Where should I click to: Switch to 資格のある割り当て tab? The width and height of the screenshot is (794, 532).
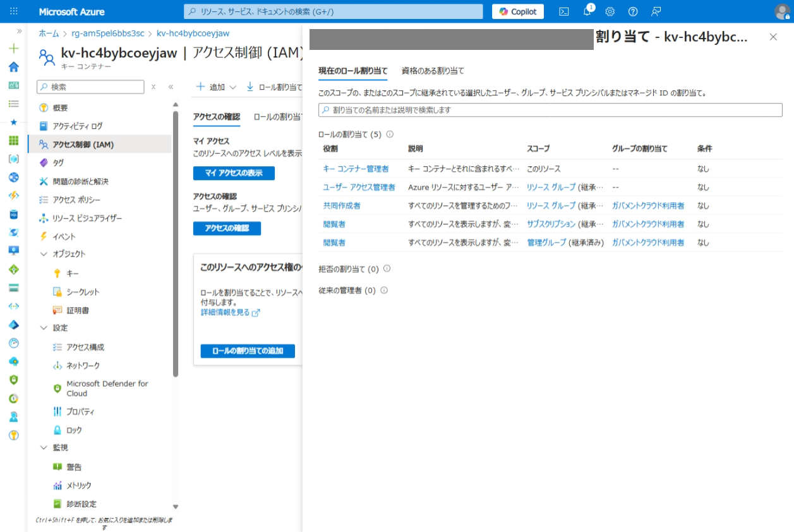tap(433, 71)
